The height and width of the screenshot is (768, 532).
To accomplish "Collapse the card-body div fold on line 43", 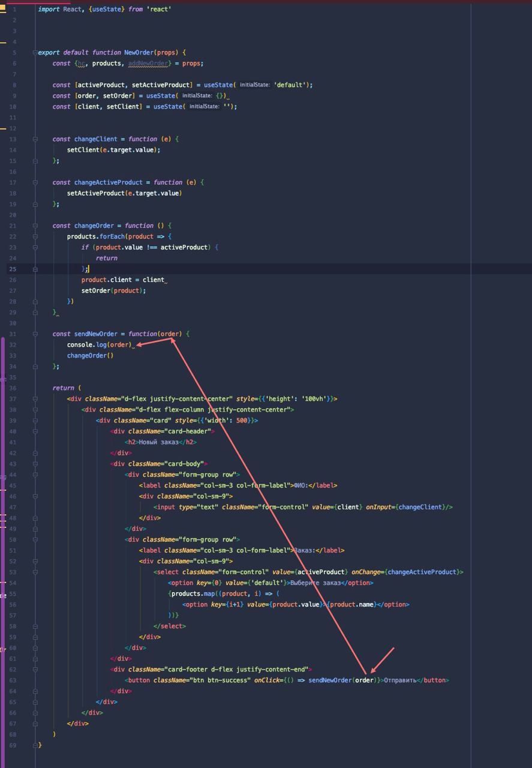I will (35, 464).
